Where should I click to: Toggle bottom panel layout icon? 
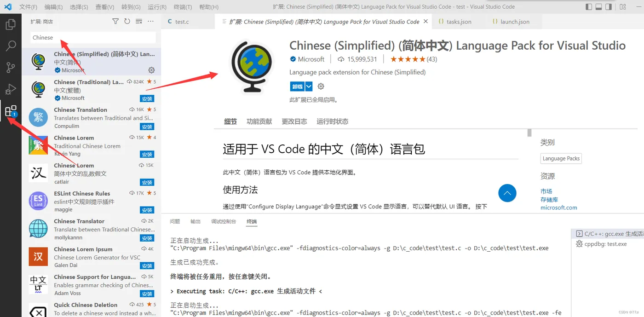599,7
